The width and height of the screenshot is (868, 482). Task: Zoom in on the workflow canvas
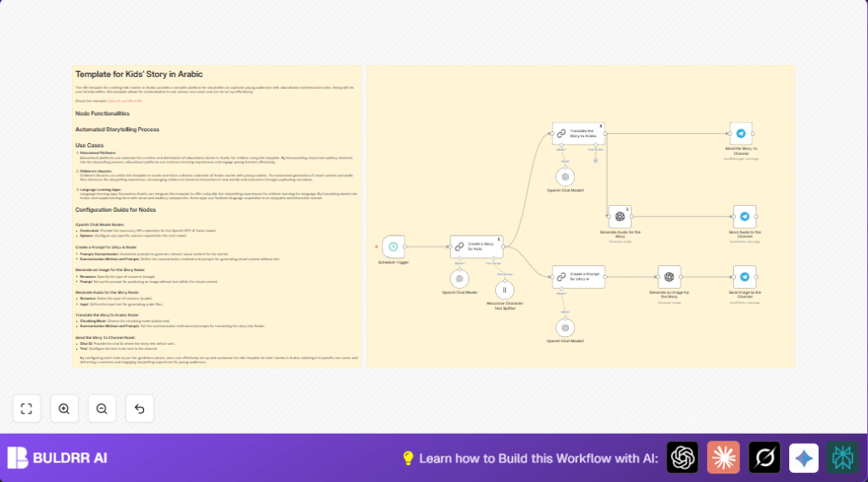[64, 409]
